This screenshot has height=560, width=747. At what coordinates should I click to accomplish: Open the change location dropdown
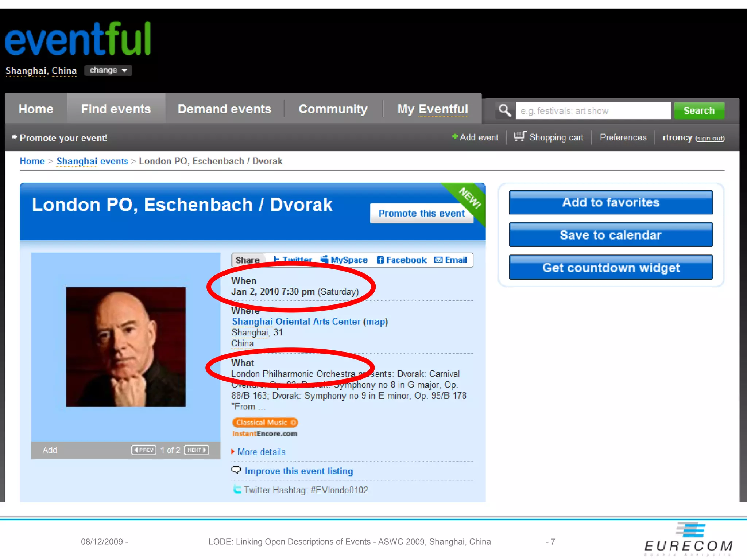(x=108, y=70)
